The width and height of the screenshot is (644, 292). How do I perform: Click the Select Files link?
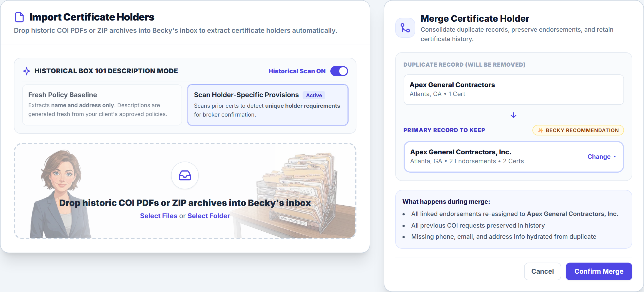click(x=159, y=216)
